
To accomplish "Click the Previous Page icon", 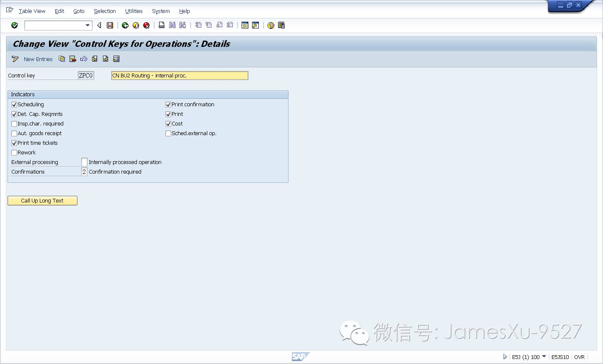I will [x=209, y=25].
